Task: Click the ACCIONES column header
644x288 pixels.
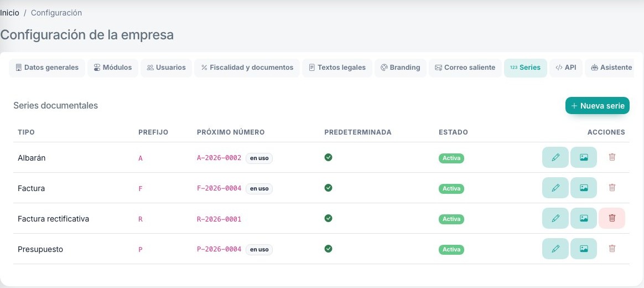Action: pyautogui.click(x=606, y=132)
